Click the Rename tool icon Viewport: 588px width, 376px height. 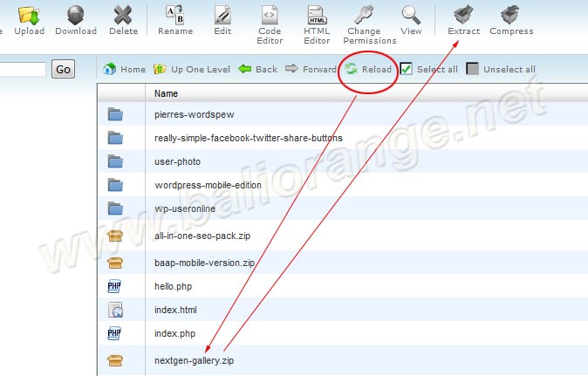point(175,15)
